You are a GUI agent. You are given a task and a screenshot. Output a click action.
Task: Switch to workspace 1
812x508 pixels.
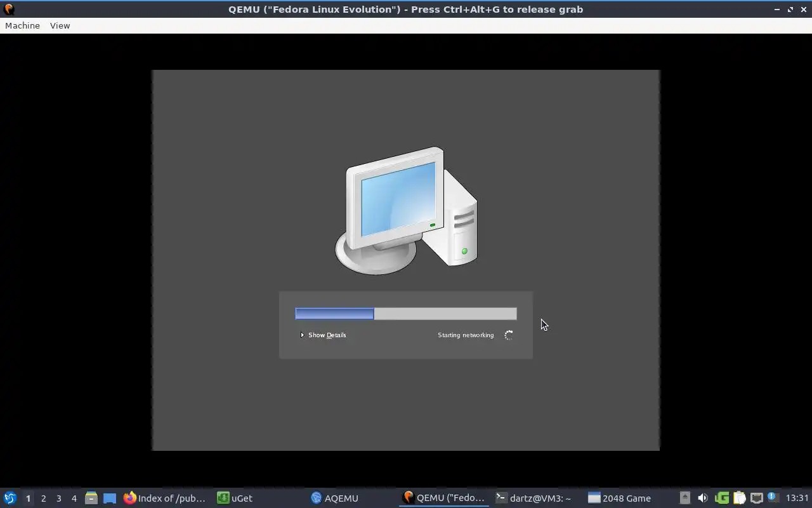[28, 498]
